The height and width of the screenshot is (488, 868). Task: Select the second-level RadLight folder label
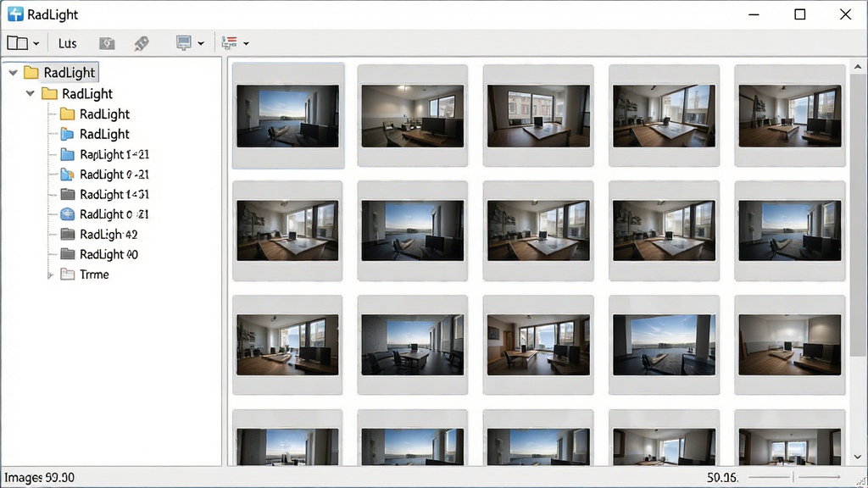pyautogui.click(x=87, y=93)
